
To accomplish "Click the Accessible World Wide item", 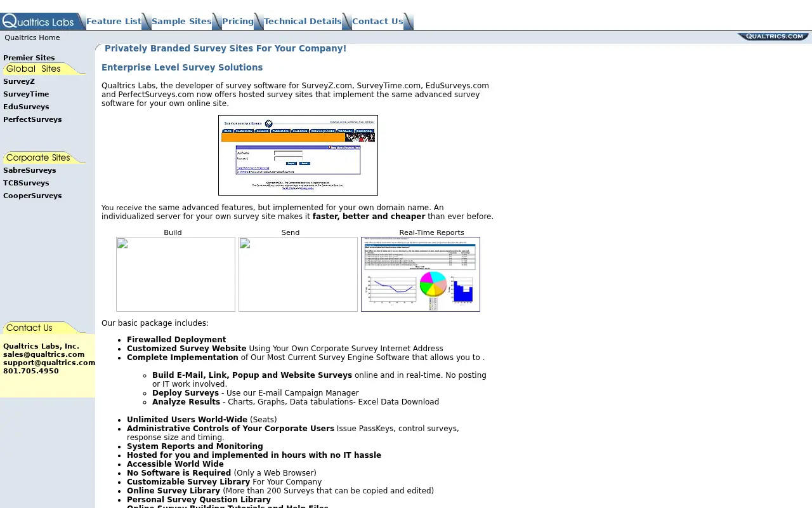I will pos(175,464).
